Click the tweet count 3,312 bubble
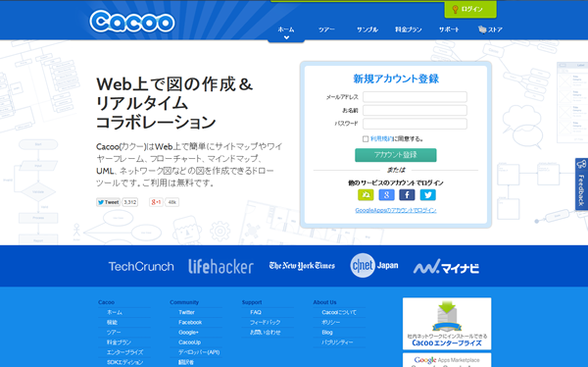 click(x=129, y=202)
